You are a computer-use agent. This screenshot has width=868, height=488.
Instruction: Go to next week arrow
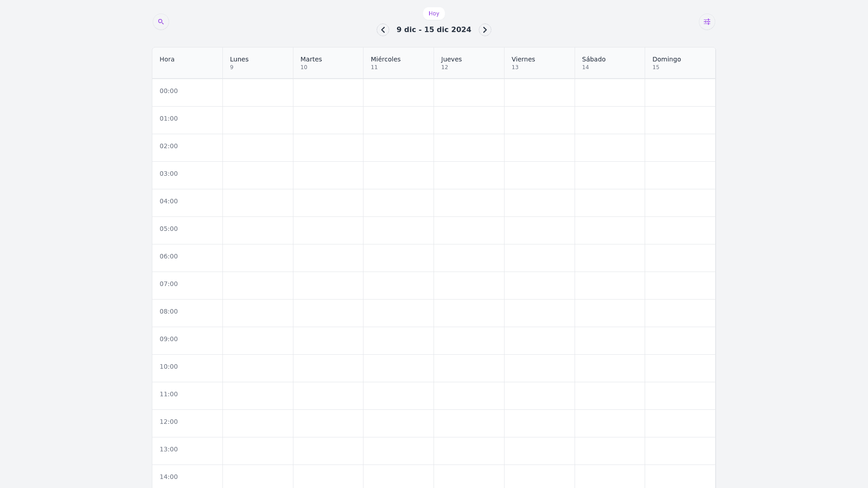tap(485, 30)
